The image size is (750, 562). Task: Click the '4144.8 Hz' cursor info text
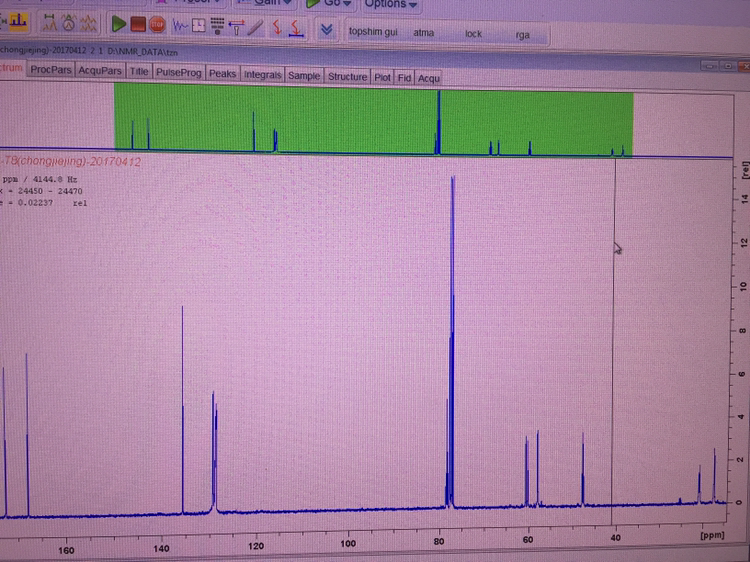coord(55,180)
